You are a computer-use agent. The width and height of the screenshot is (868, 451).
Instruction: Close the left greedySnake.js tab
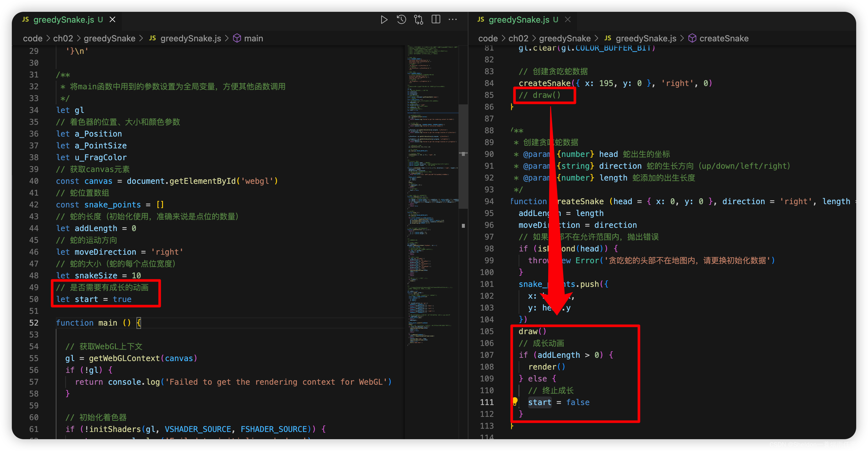click(x=113, y=20)
